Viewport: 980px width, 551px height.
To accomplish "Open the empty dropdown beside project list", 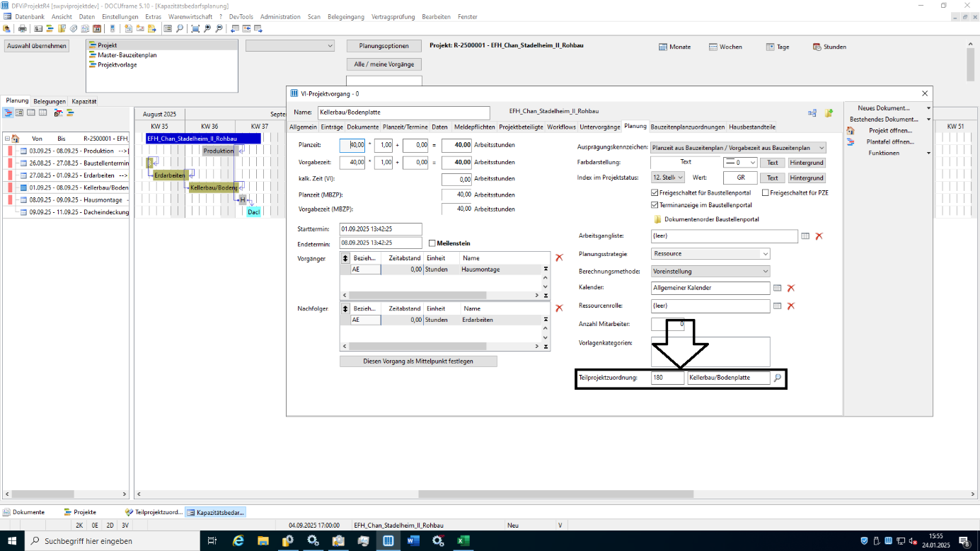I will click(290, 46).
